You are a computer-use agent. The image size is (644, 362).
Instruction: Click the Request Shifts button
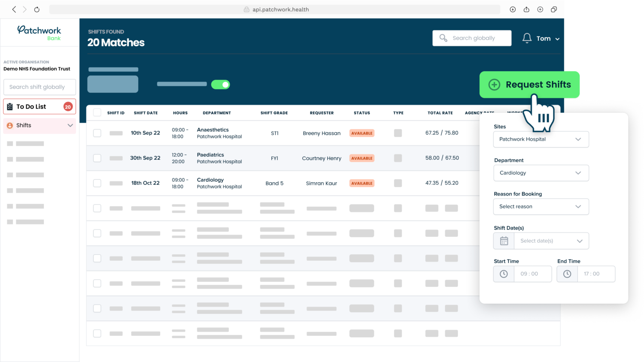tap(529, 84)
